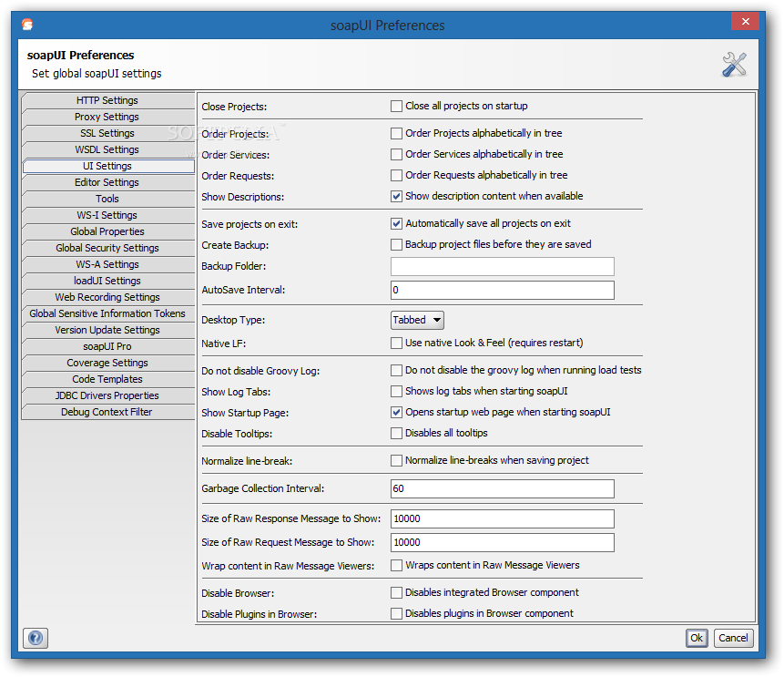784x677 pixels.
Task: Enable Shows log tabs when starting soapUI
Action: pyautogui.click(x=396, y=391)
